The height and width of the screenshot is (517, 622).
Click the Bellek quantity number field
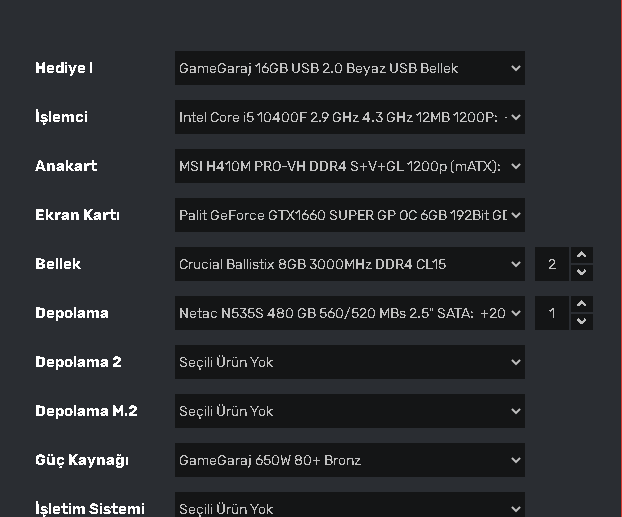[552, 264]
